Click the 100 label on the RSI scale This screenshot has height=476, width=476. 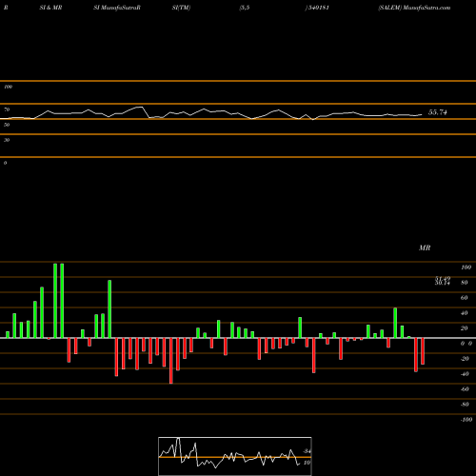point(8,87)
